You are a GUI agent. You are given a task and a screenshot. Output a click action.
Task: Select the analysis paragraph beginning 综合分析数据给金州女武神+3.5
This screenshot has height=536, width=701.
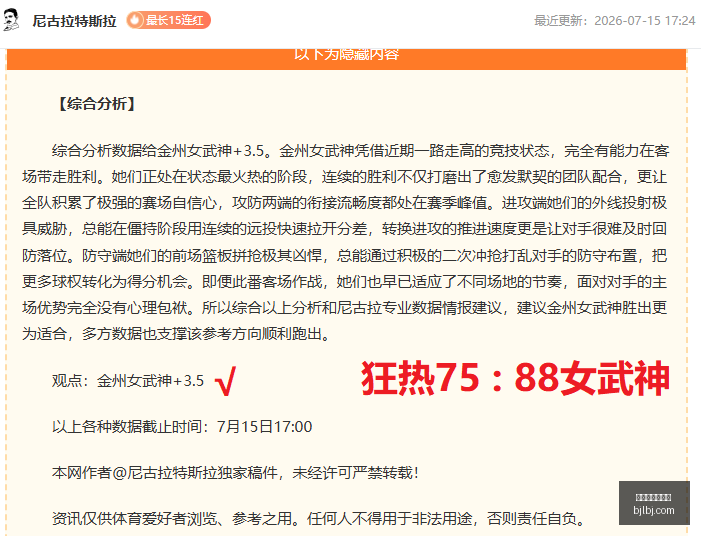[345, 242]
